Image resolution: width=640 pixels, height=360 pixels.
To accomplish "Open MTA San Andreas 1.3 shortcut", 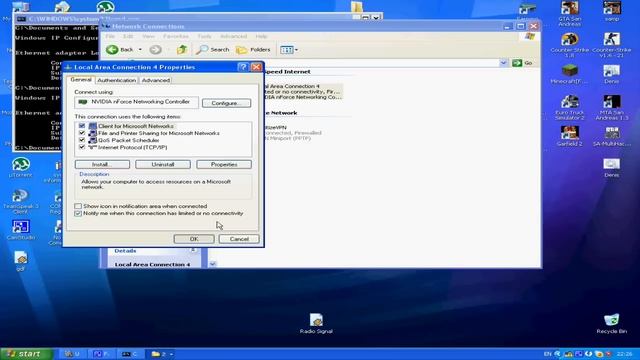I will coord(611,107).
